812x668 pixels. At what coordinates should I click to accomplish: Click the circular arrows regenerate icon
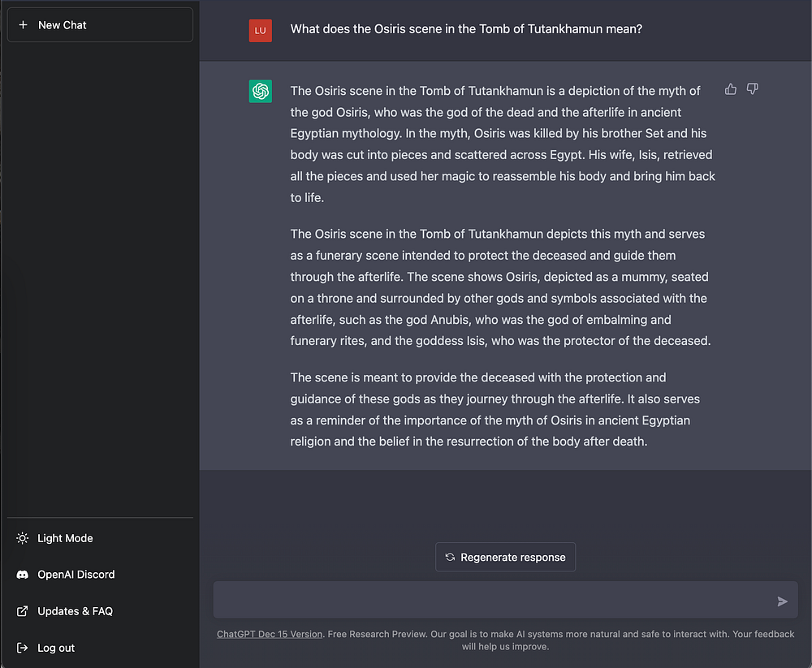450,558
